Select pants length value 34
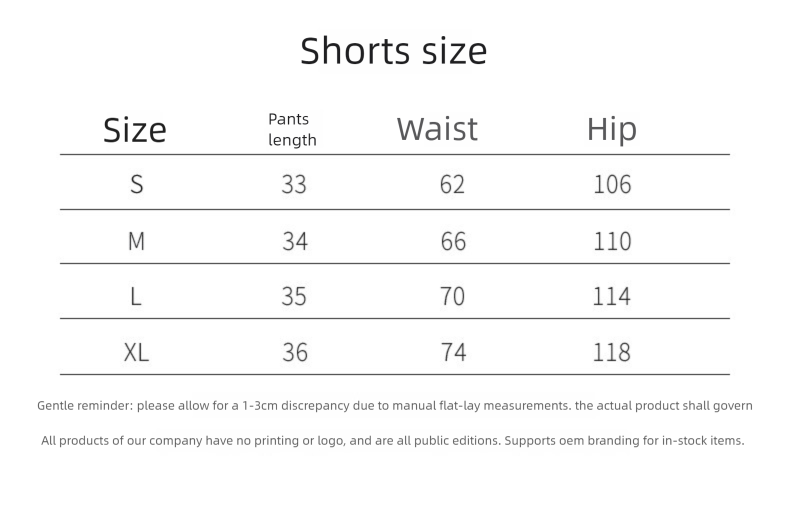Viewport: 790px width, 529px height. pyautogui.click(x=294, y=241)
